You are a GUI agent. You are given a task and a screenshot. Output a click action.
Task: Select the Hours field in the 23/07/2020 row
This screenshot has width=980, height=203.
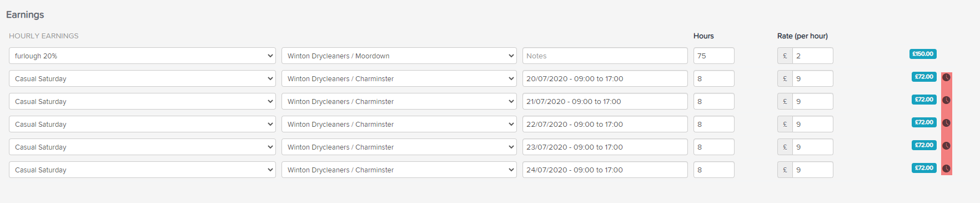(714, 147)
